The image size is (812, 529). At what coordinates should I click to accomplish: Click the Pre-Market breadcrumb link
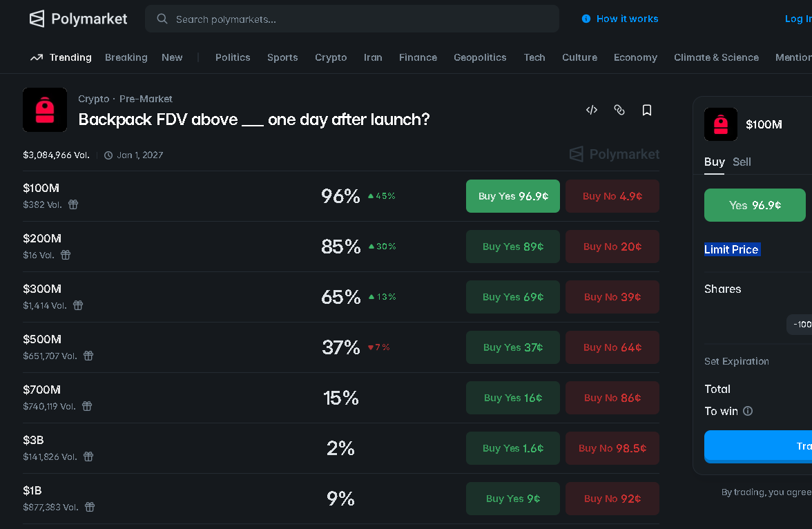point(146,99)
